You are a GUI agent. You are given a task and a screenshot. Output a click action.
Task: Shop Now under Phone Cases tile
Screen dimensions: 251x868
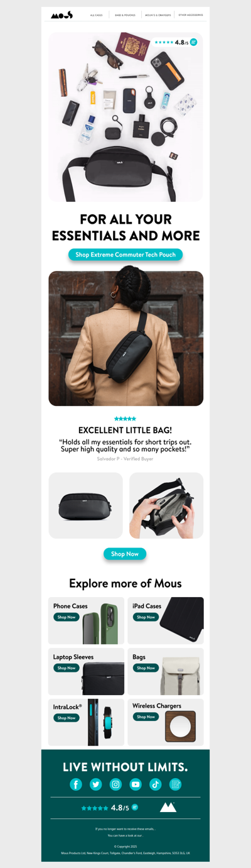pyautogui.click(x=67, y=617)
